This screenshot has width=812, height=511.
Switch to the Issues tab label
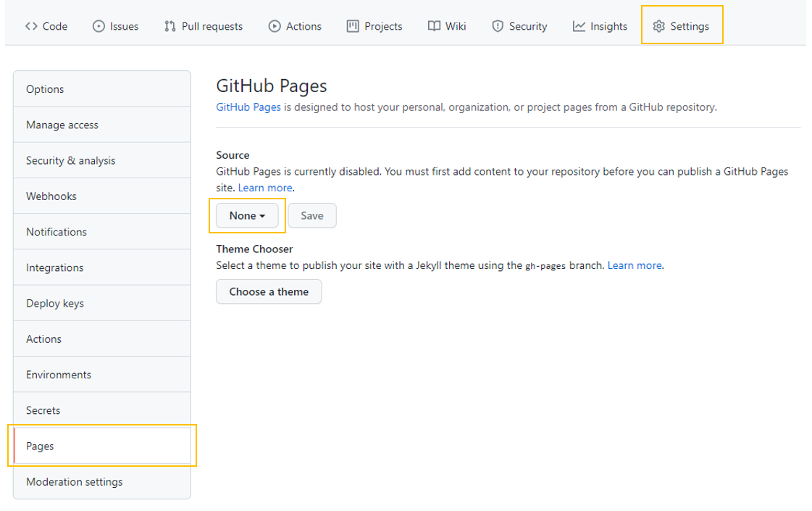click(125, 26)
